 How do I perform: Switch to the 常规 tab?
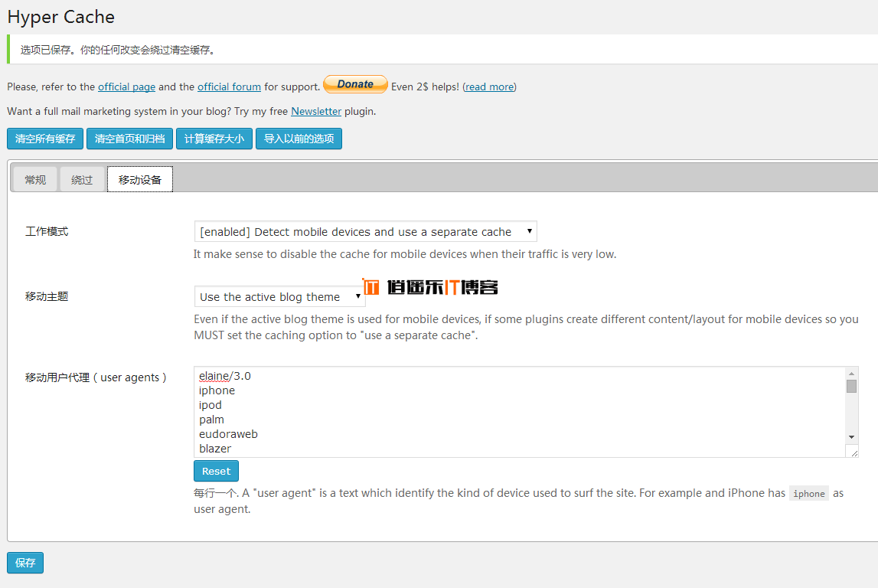click(34, 179)
